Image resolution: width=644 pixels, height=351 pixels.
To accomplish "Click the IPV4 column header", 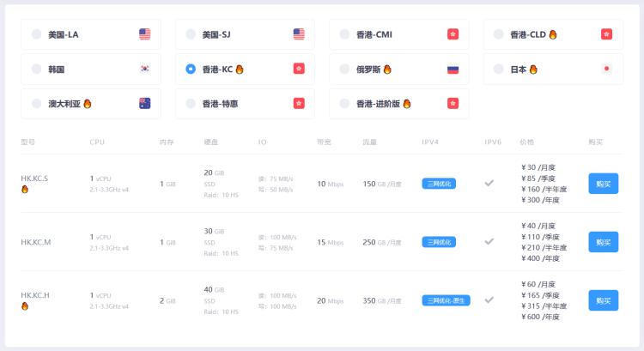I will (430, 142).
